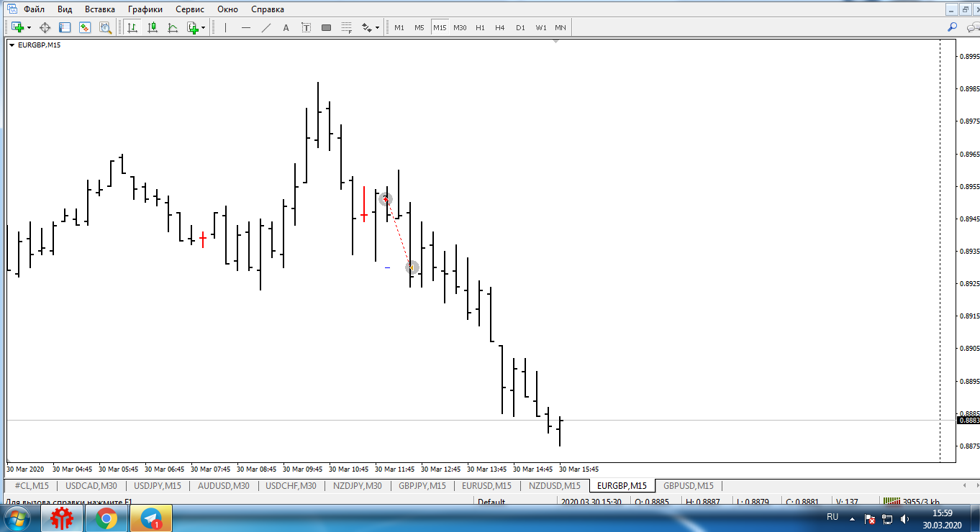Click the chart shift triangle marker
This screenshot has width=980, height=532.
pyautogui.click(x=555, y=42)
